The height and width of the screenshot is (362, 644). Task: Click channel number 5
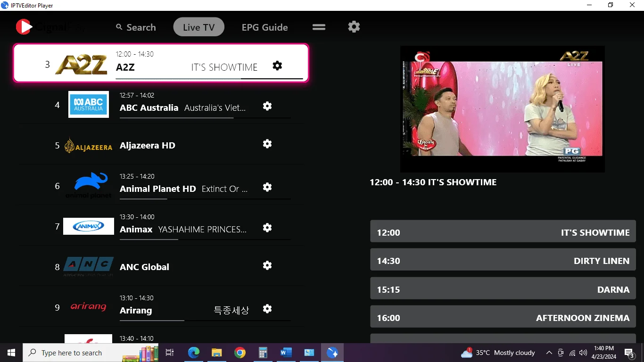coord(58,146)
